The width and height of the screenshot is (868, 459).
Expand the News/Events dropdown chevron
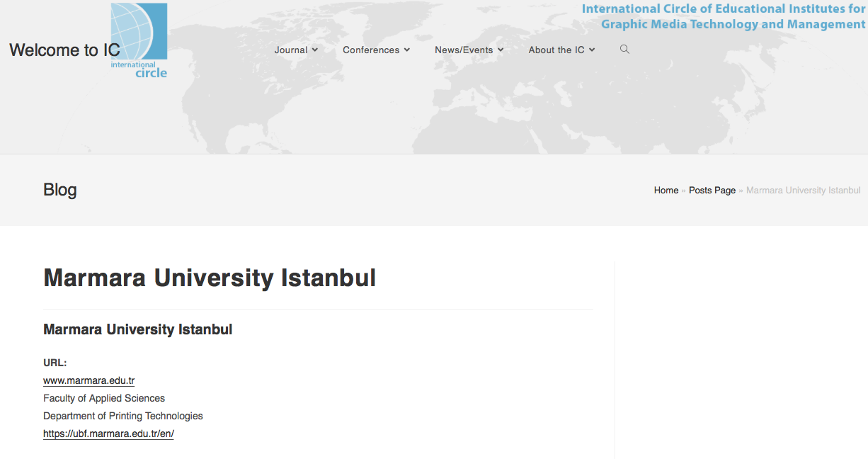(x=500, y=50)
